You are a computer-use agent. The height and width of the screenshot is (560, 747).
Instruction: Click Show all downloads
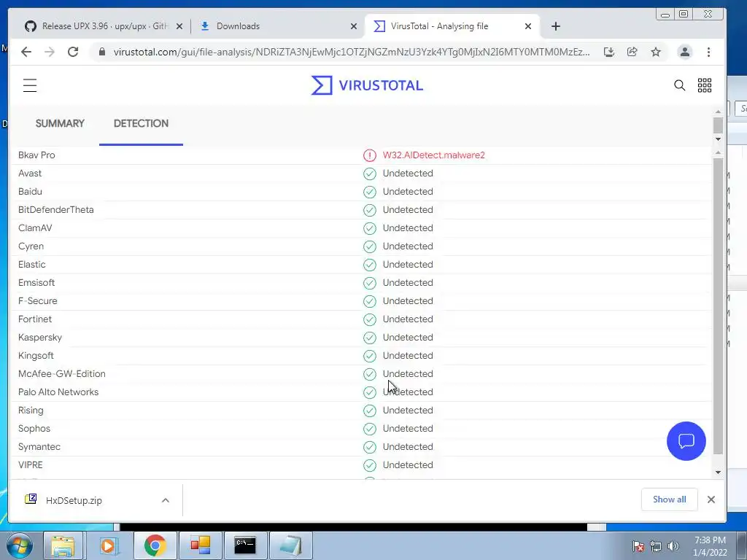coord(670,499)
